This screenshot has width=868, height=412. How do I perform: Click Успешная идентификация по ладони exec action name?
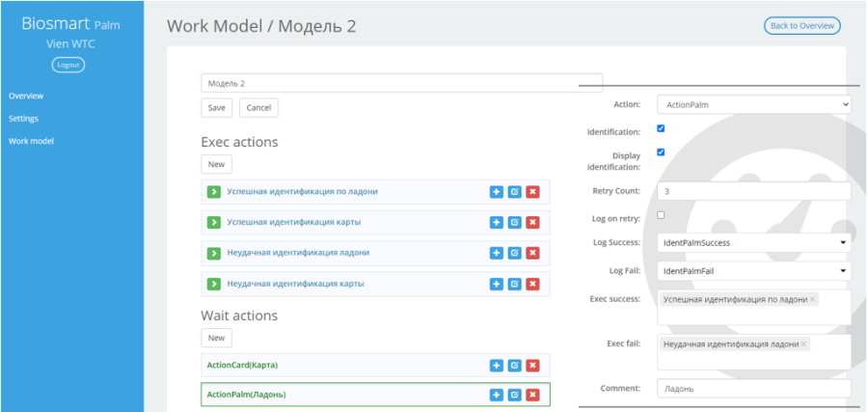pos(302,192)
